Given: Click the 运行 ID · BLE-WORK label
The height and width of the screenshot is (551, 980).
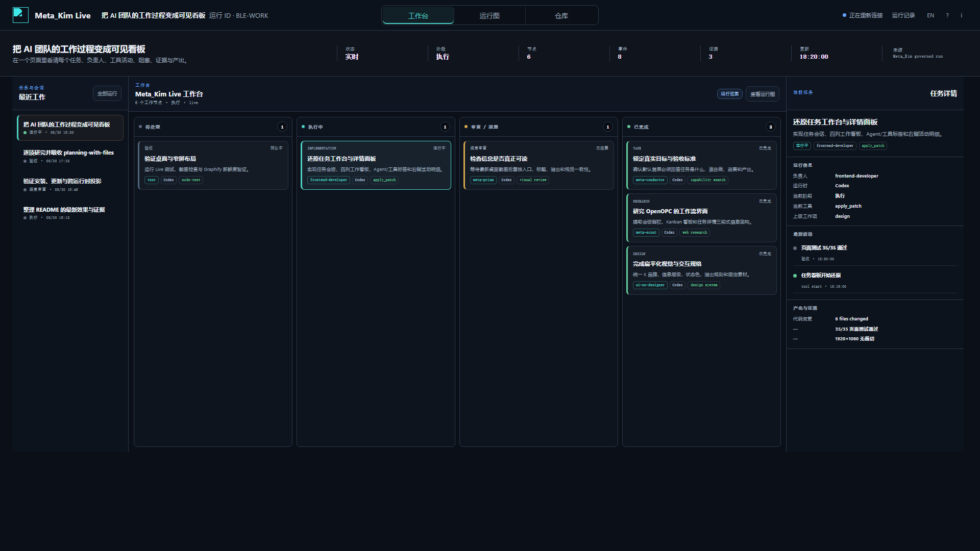Looking at the screenshot, I should pos(238,15).
